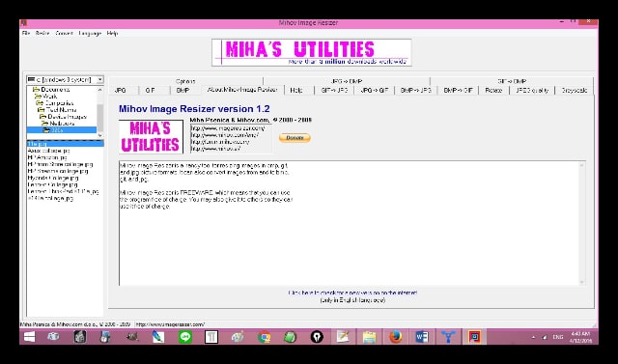Image resolution: width=618 pixels, height=364 pixels.
Task: Click the Miha's Utilities logo image
Action: [151, 137]
